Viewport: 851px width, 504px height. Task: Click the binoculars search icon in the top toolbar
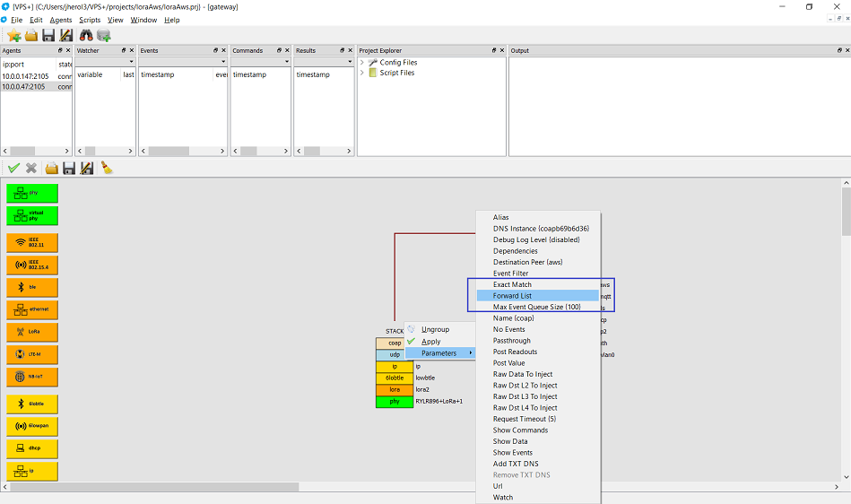tap(86, 35)
